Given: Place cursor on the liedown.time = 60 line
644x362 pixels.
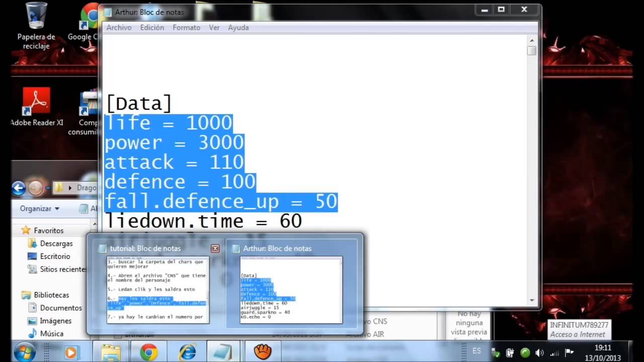Looking at the screenshot, I should tap(203, 221).
